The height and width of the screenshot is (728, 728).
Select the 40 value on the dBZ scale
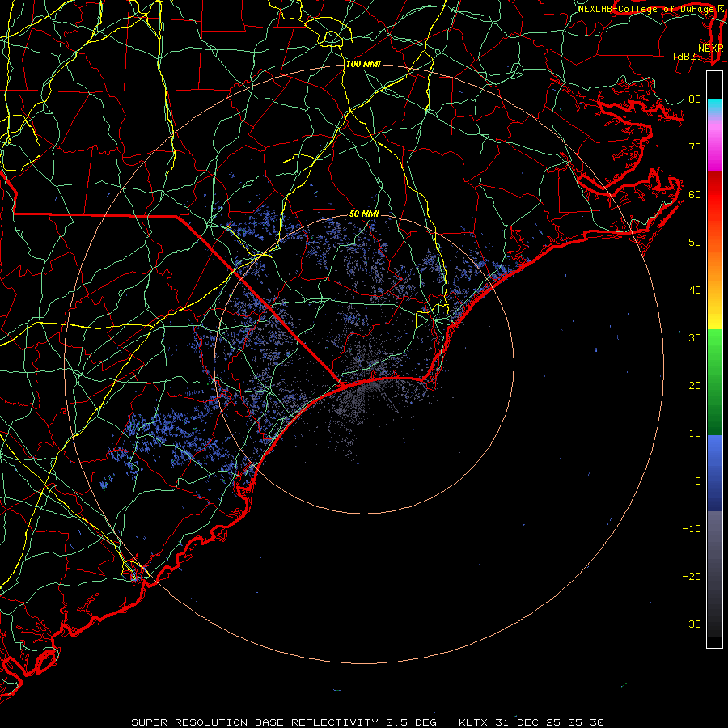tap(695, 290)
